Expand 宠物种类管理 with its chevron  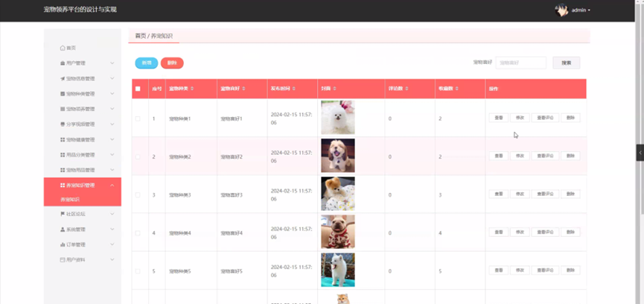(x=112, y=94)
